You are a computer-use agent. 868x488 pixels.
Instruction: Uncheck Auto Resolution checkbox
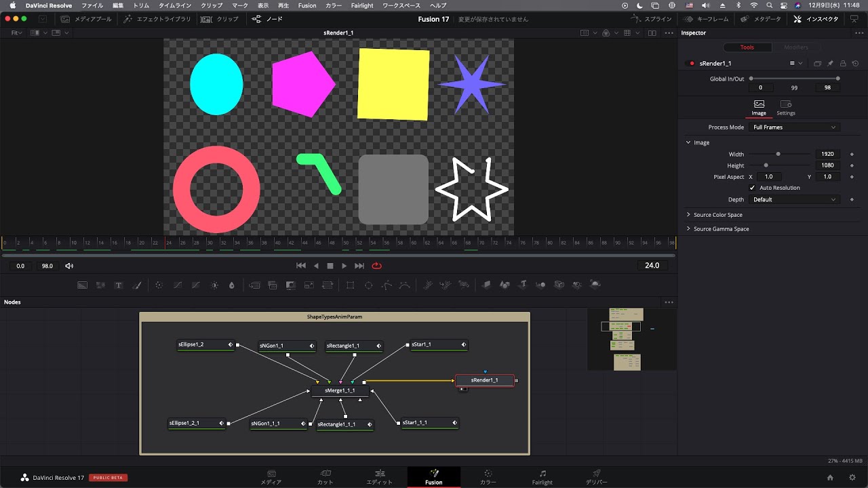tap(752, 188)
